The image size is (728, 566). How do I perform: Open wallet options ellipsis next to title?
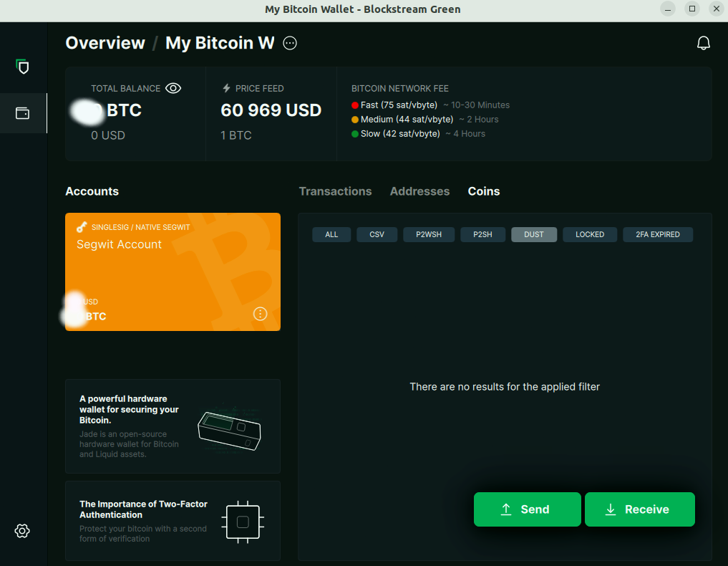pyautogui.click(x=290, y=43)
